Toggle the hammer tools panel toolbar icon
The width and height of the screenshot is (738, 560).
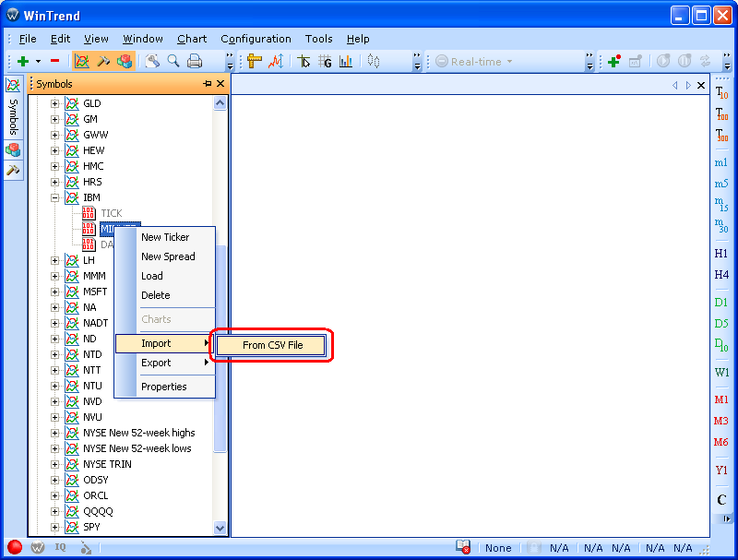pyautogui.click(x=103, y=61)
